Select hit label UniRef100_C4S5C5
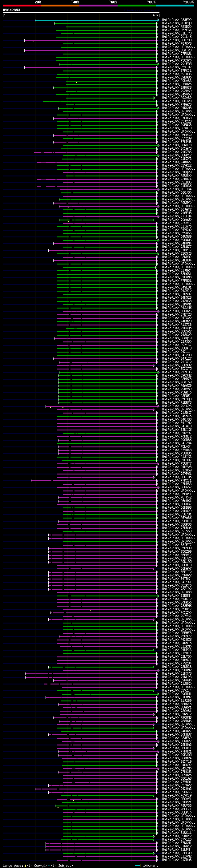Screen dimensions: 197x868 (177, 416)
